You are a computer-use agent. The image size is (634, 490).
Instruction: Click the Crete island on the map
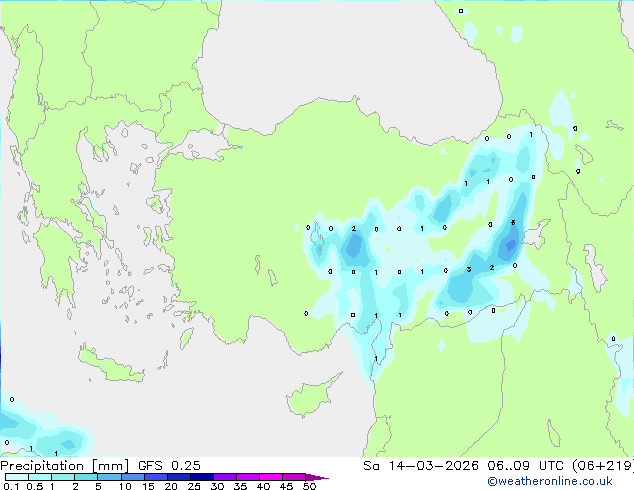(110, 365)
